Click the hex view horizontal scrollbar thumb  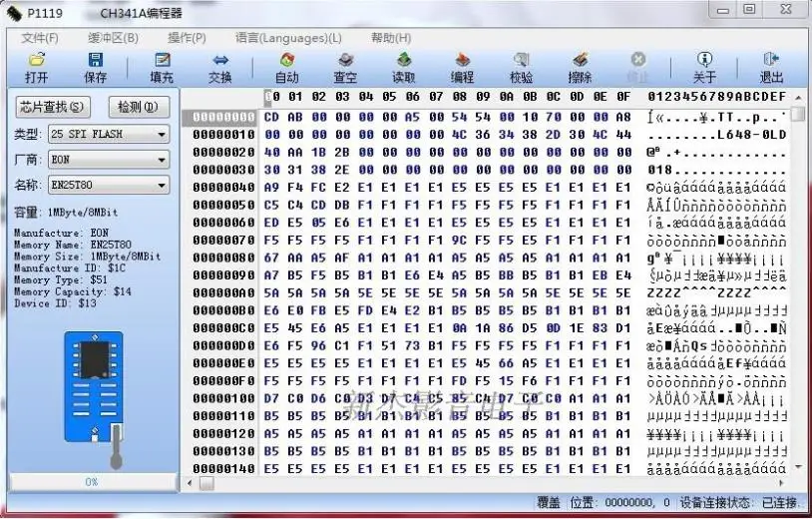point(206,483)
